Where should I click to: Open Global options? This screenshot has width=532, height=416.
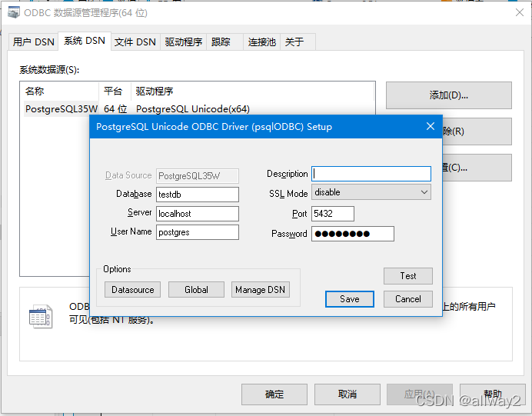(x=196, y=289)
